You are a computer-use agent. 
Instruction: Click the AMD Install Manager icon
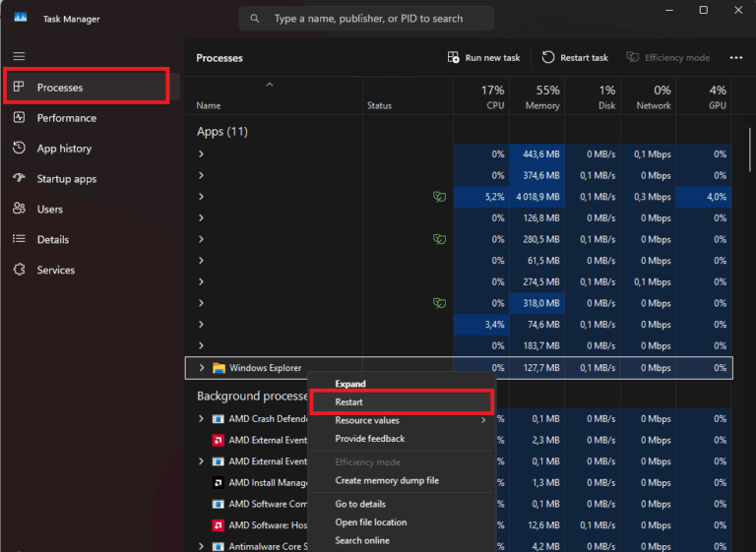(218, 482)
